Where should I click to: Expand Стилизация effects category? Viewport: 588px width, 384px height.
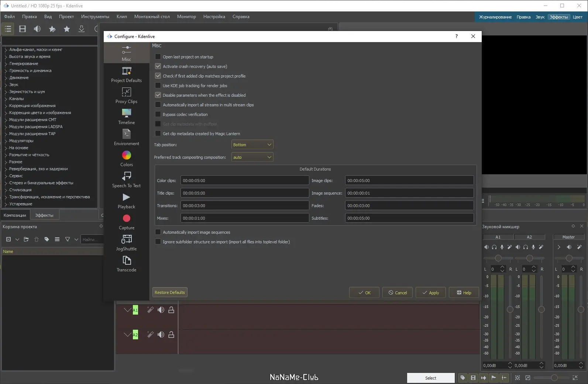click(6, 190)
